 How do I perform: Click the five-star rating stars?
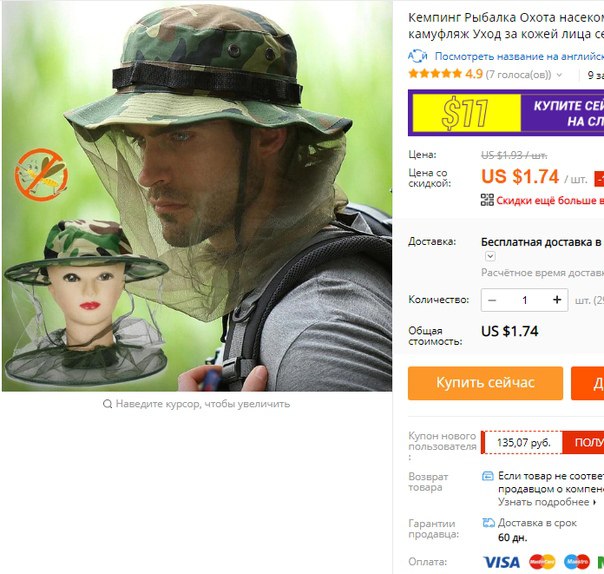tap(435, 74)
